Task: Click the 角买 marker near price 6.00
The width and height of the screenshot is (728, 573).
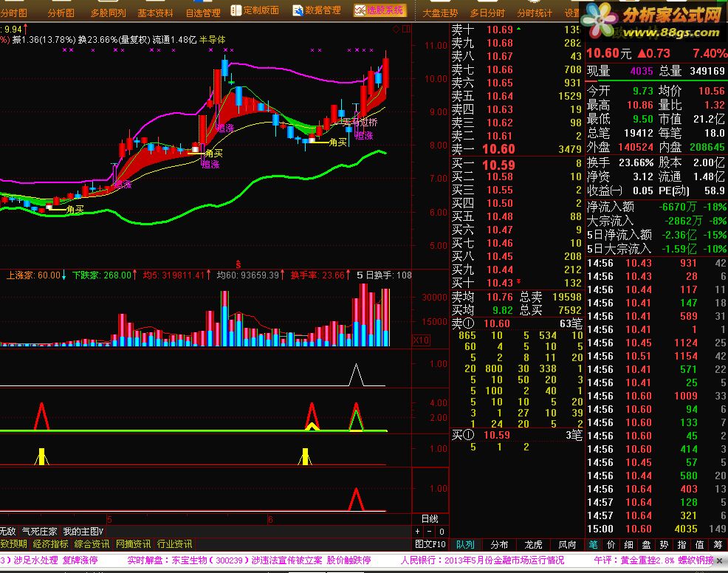Action: click(75, 210)
